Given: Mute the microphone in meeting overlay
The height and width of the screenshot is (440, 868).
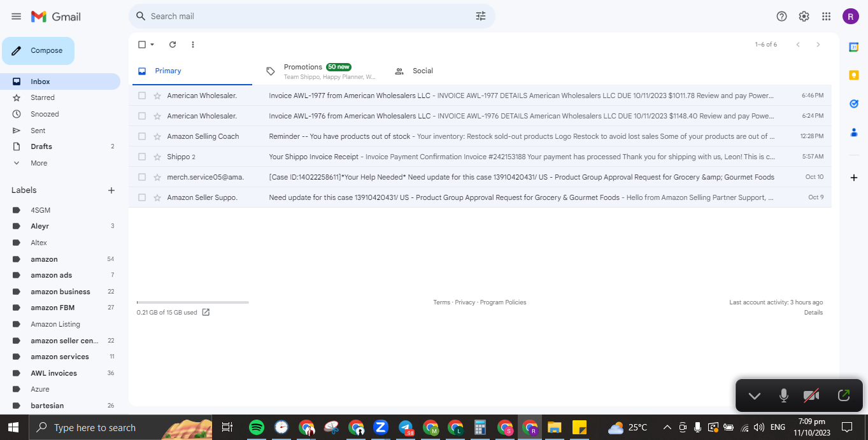Looking at the screenshot, I should (x=784, y=395).
